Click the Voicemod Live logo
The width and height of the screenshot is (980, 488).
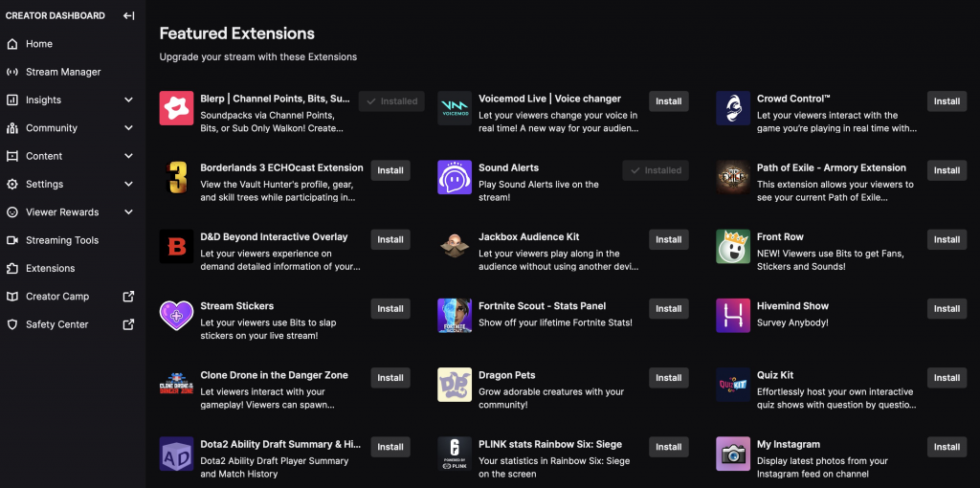(455, 108)
